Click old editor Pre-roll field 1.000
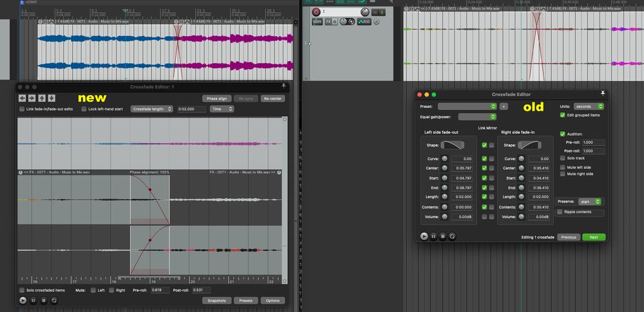644x312 pixels. (x=594, y=142)
